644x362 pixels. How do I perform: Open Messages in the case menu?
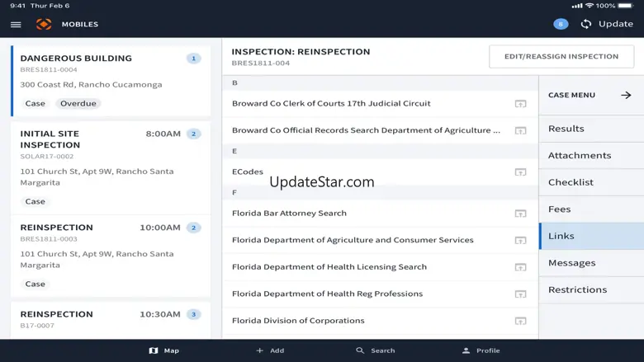point(591,263)
